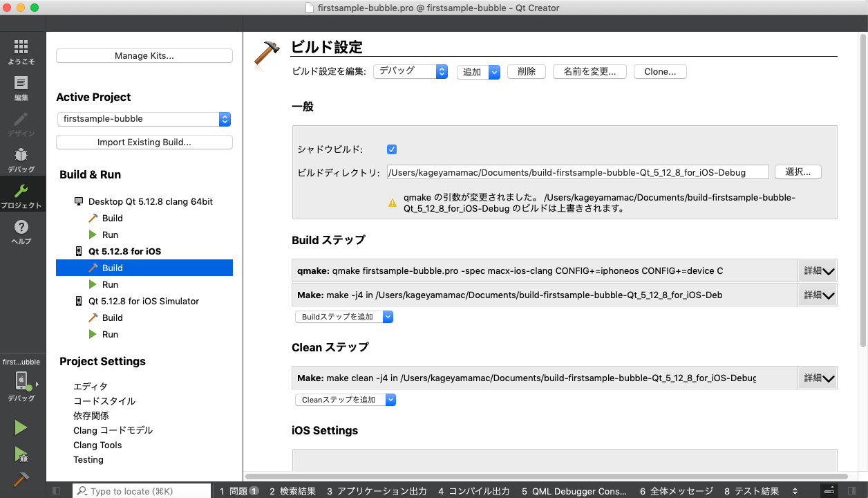Click the progress details toggle icon
868x498 pixels.
pos(830,490)
